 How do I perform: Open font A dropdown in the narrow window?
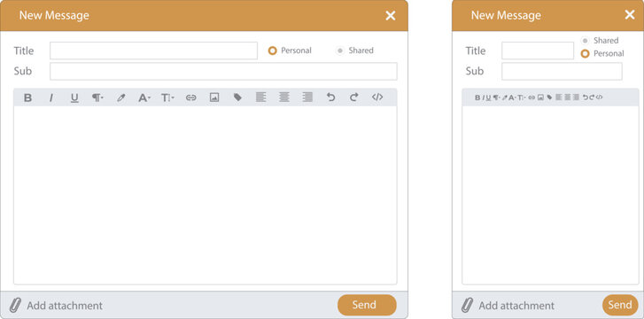point(512,97)
